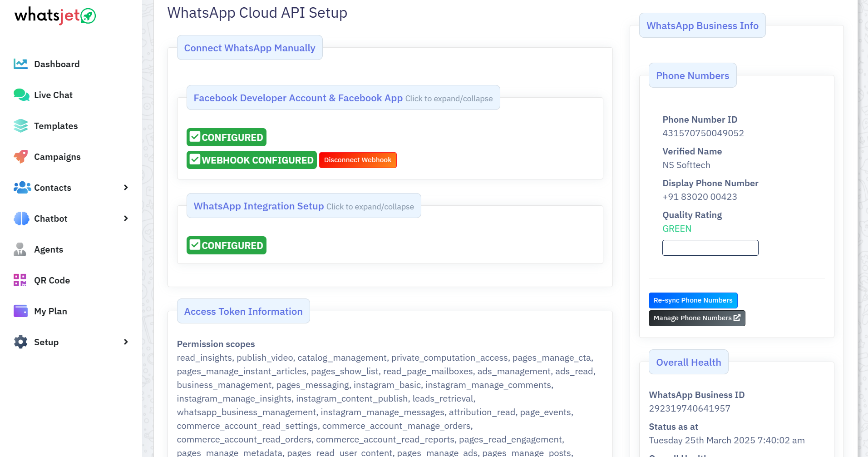Click the Phone Number ID value 431570750049052
868x457 pixels.
tap(703, 133)
